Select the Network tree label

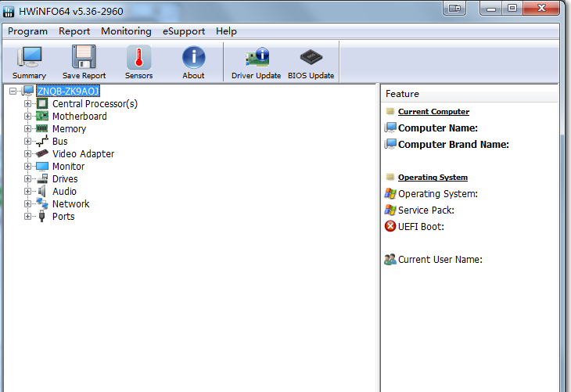[70, 203]
